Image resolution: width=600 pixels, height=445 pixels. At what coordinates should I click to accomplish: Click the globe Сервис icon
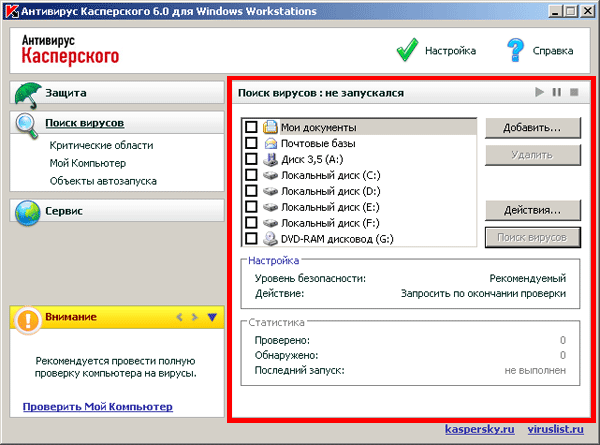coord(28,212)
